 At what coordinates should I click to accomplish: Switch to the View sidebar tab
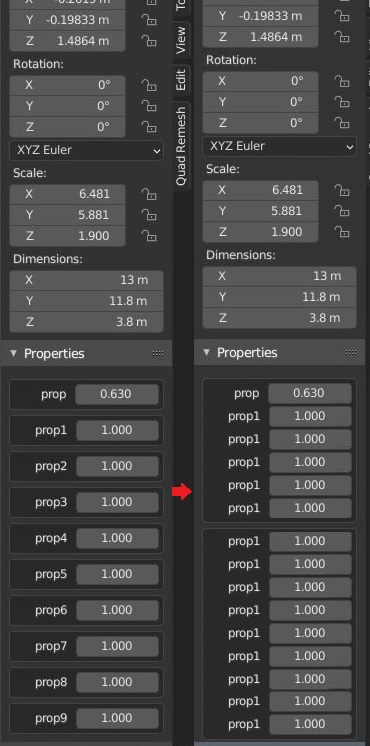181,40
